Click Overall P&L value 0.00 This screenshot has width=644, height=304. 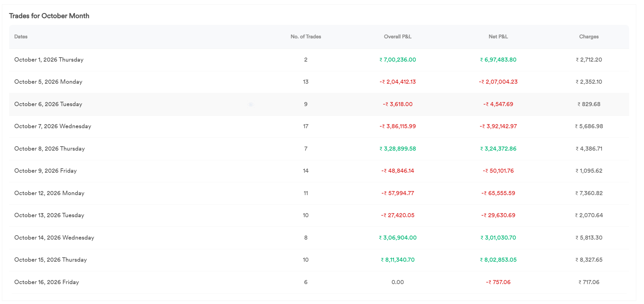[398, 282]
